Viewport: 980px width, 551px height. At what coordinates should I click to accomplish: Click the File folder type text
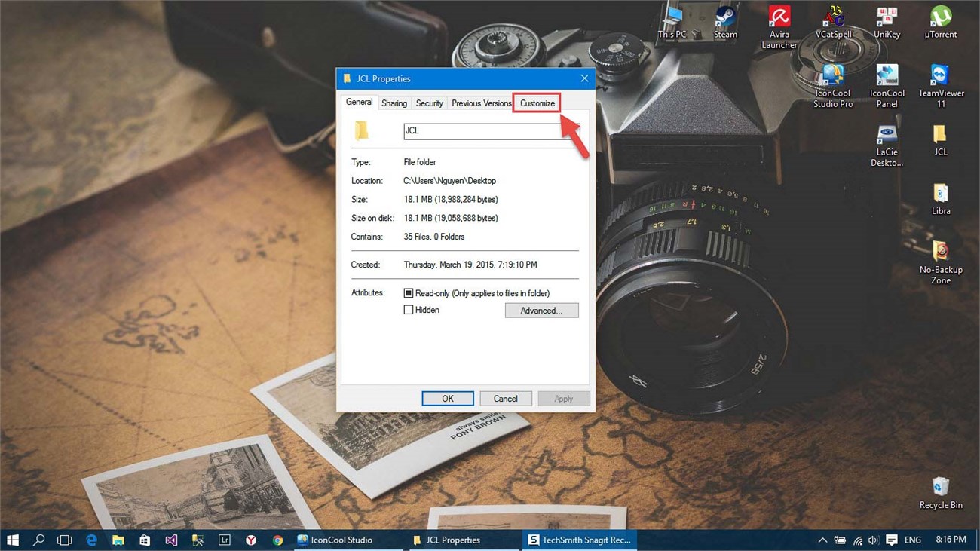point(420,162)
